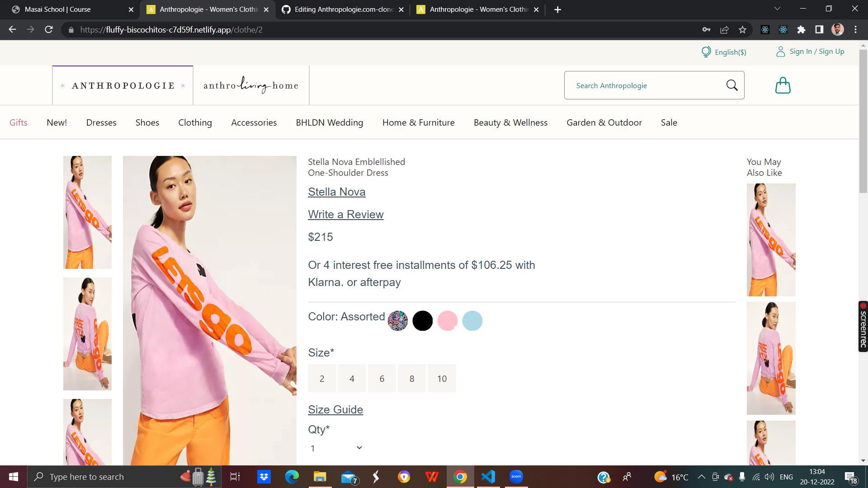The height and width of the screenshot is (488, 868).
Task: Open the Dresses menu category
Action: [101, 122]
